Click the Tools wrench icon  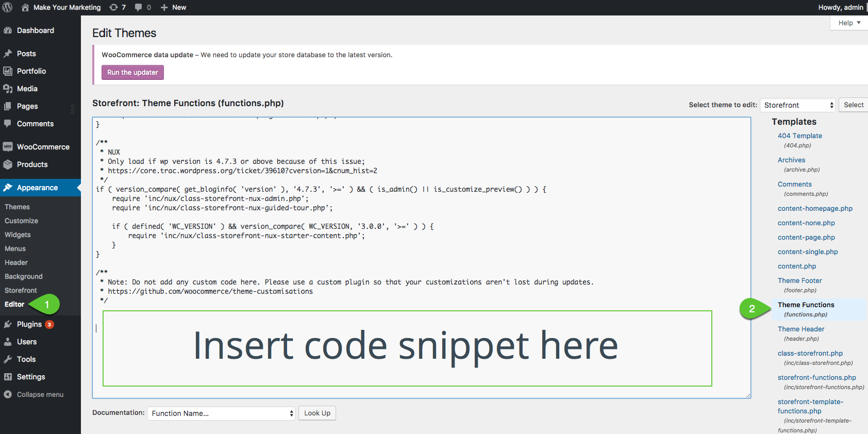pos(8,359)
